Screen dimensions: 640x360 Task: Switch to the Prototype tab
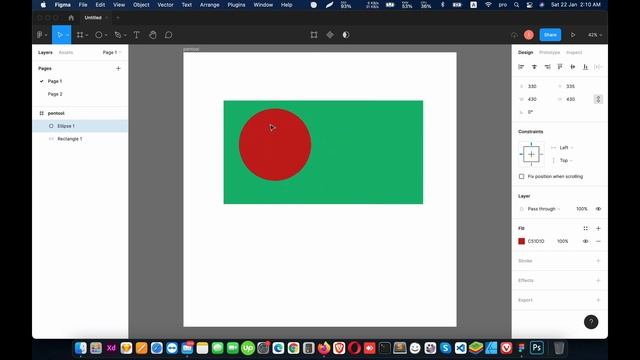click(x=549, y=53)
